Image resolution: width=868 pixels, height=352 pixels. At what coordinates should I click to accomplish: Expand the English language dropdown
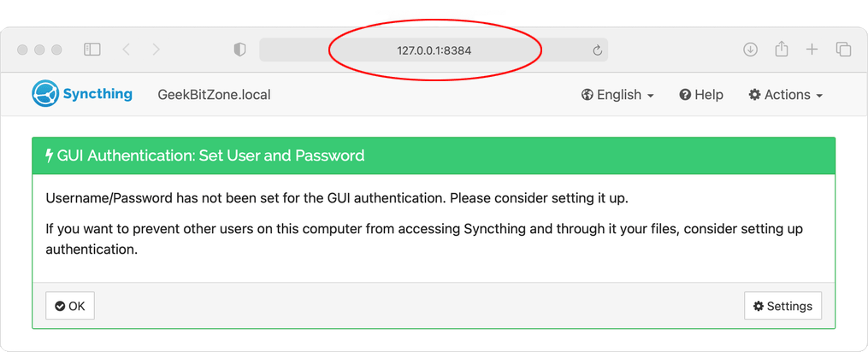(x=617, y=95)
